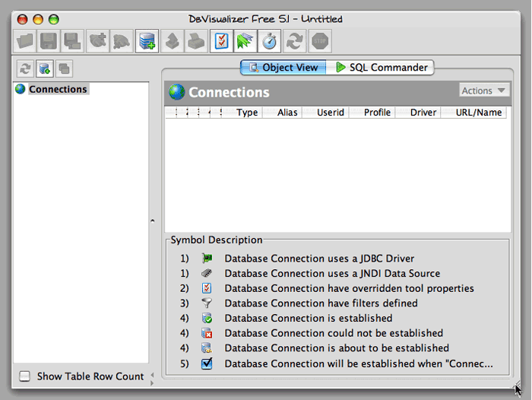
Task: Add database connection icon above tree
Action: [x=44, y=68]
